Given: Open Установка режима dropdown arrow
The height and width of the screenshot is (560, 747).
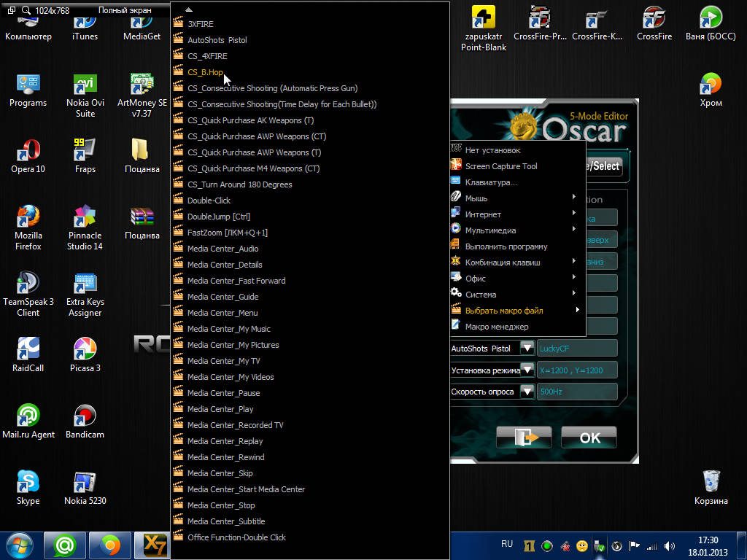Looking at the screenshot, I should pos(527,370).
